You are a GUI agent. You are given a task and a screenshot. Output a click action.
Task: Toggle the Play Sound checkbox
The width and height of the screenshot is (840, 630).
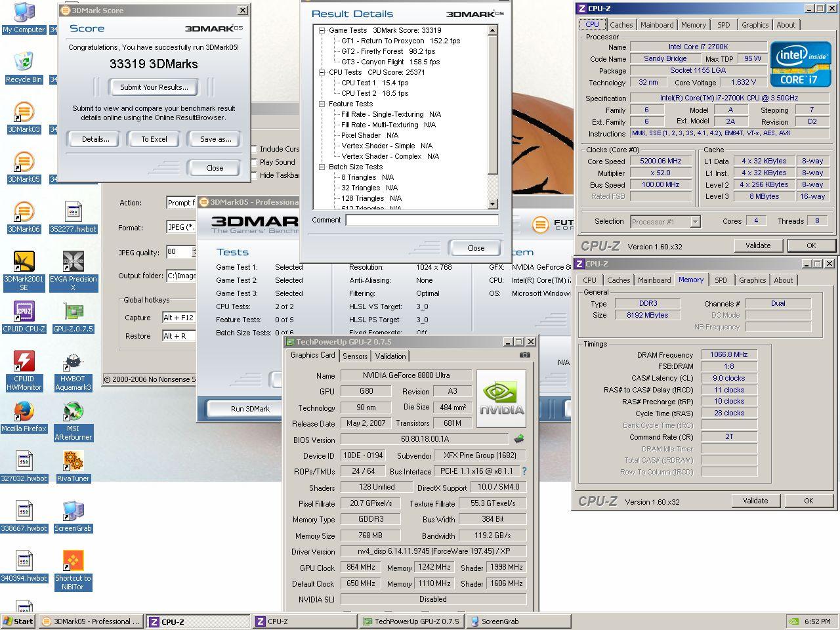tap(255, 162)
